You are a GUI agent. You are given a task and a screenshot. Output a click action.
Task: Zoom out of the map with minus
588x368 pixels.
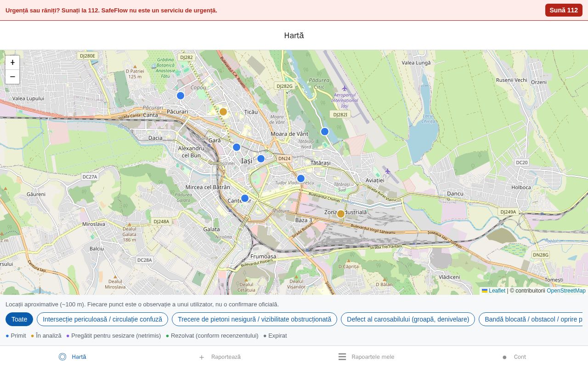click(x=12, y=77)
